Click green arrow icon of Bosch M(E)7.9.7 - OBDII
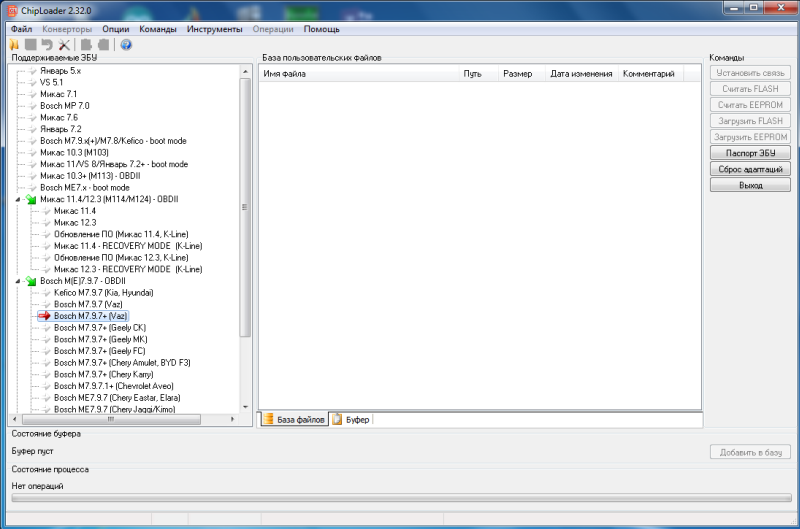Viewport: 800px width, 529px height. [x=31, y=281]
